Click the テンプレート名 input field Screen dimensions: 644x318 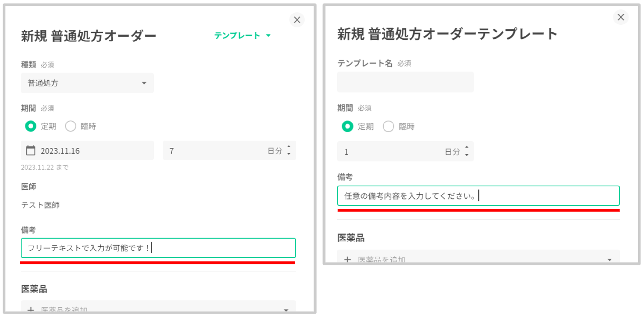coord(405,82)
